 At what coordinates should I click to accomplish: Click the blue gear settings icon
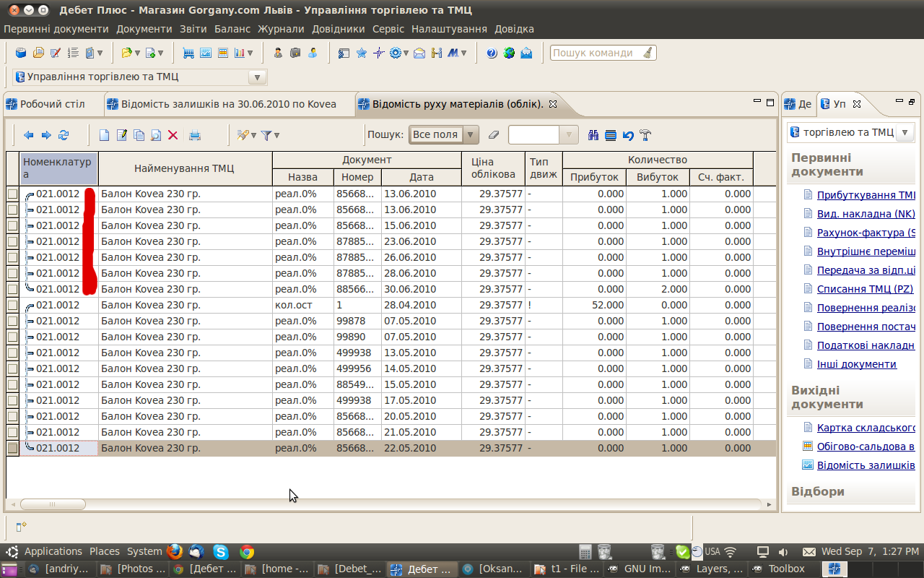click(396, 53)
